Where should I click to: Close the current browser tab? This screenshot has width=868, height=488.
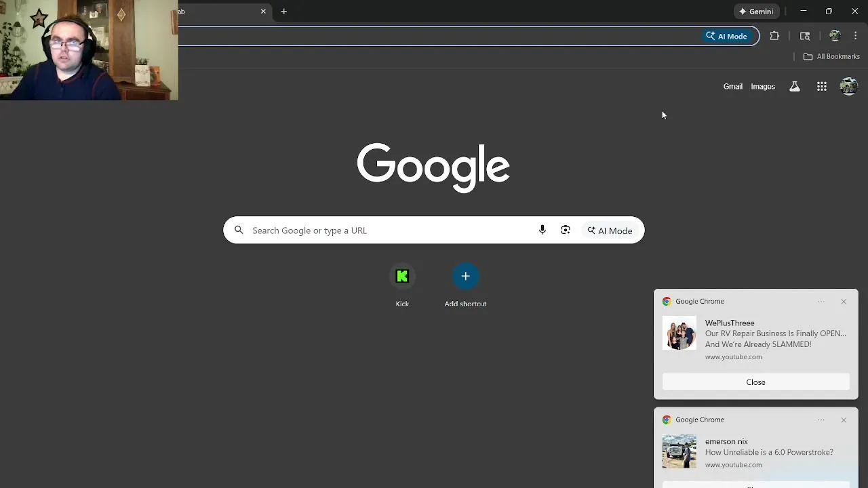pos(263,12)
